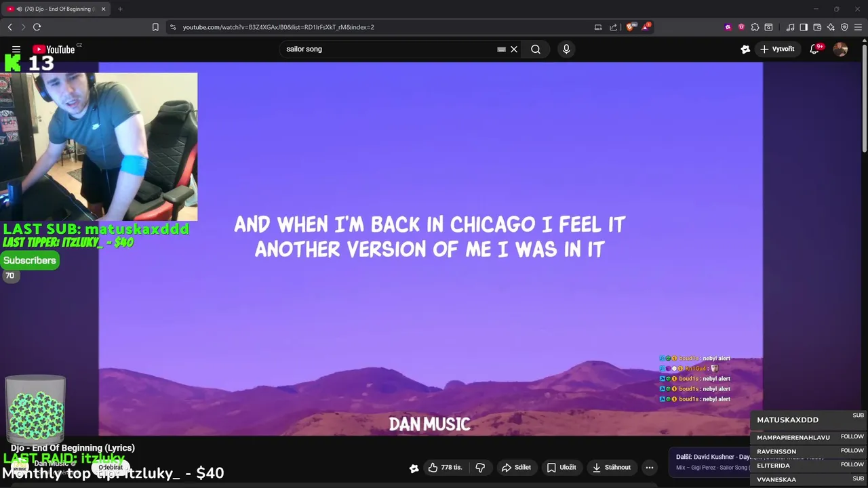Click the browser back arrow
This screenshot has width=868, height=488.
coord(9,27)
